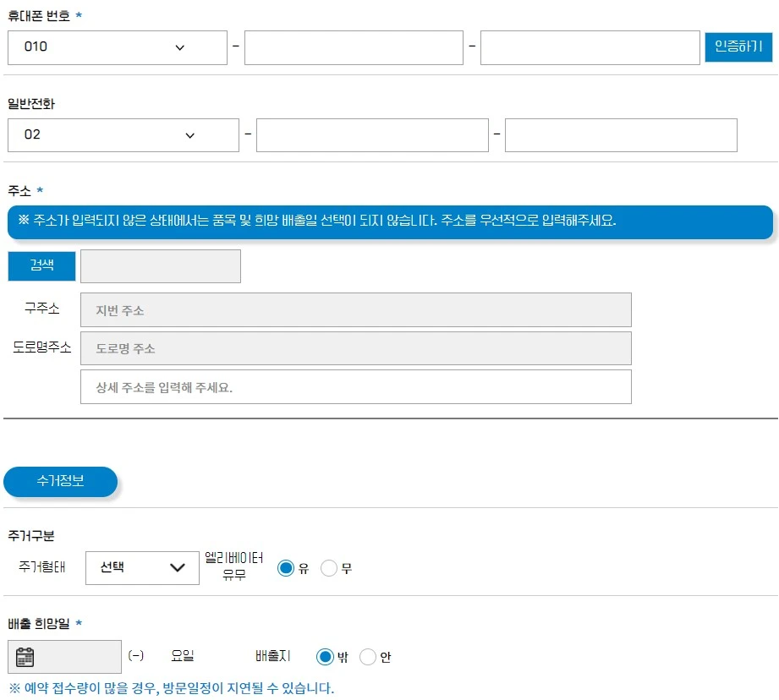Open the 010 mobile prefix dropdown
Viewport: 779px width, 700px height.
click(x=118, y=47)
